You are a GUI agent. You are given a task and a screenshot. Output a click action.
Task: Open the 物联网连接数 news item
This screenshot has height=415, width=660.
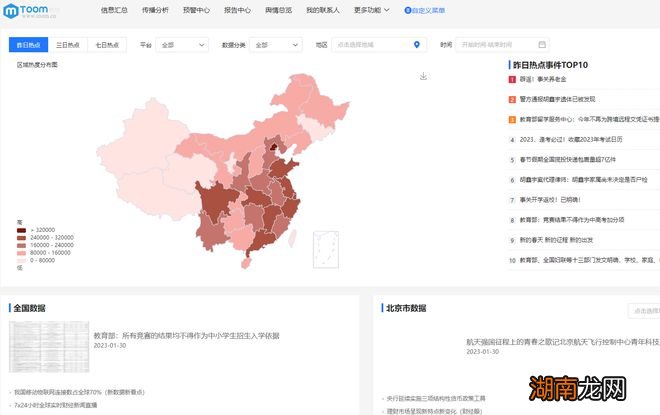point(79,392)
